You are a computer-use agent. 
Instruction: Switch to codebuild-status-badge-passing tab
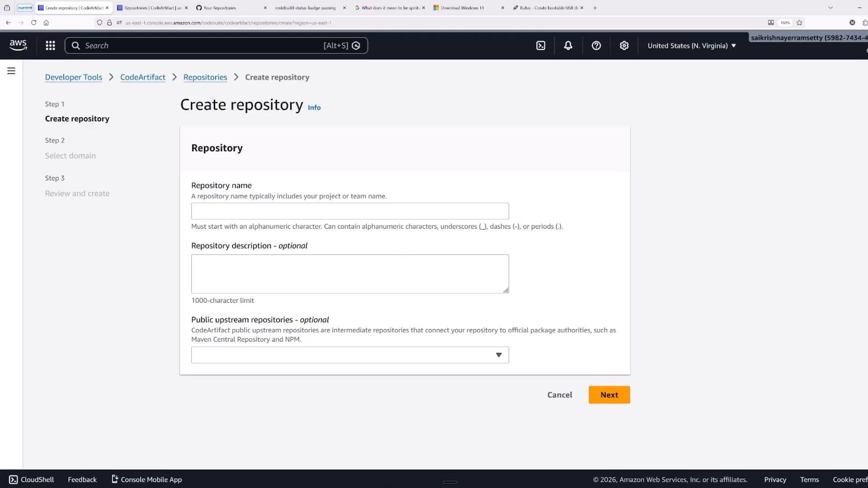pyautogui.click(x=311, y=8)
